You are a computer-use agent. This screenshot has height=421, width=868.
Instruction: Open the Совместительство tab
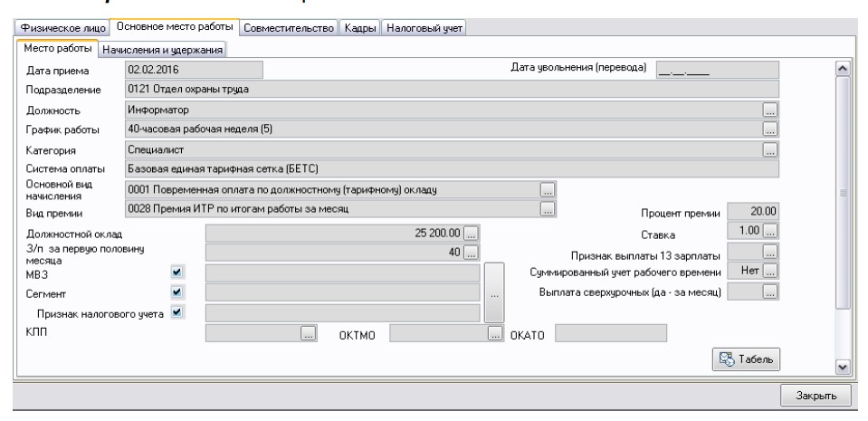point(289,28)
